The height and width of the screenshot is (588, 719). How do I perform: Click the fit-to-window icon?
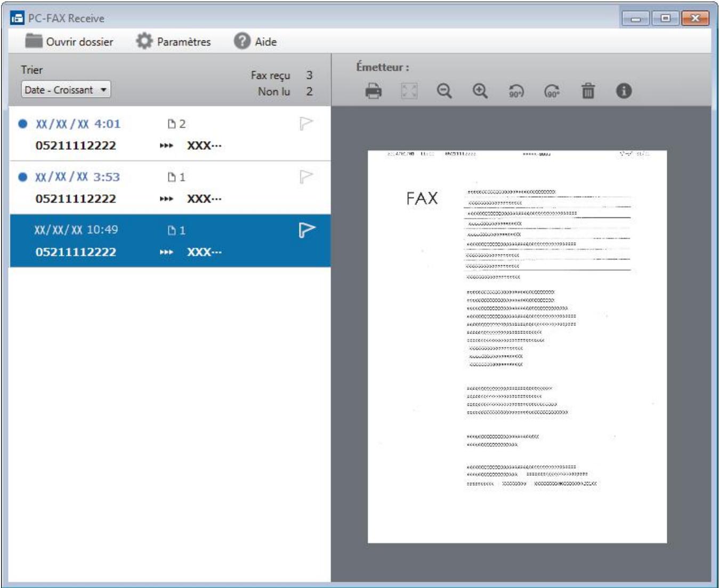click(x=409, y=91)
